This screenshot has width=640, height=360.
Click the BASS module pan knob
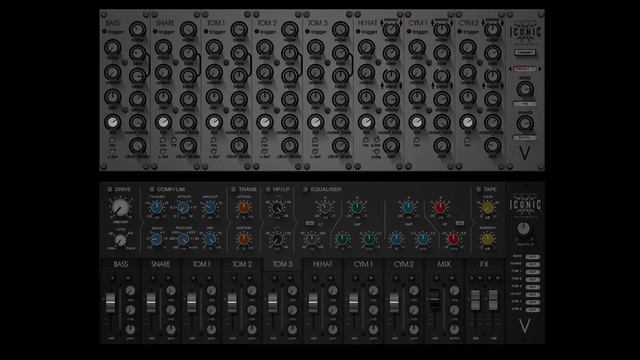[112, 97]
